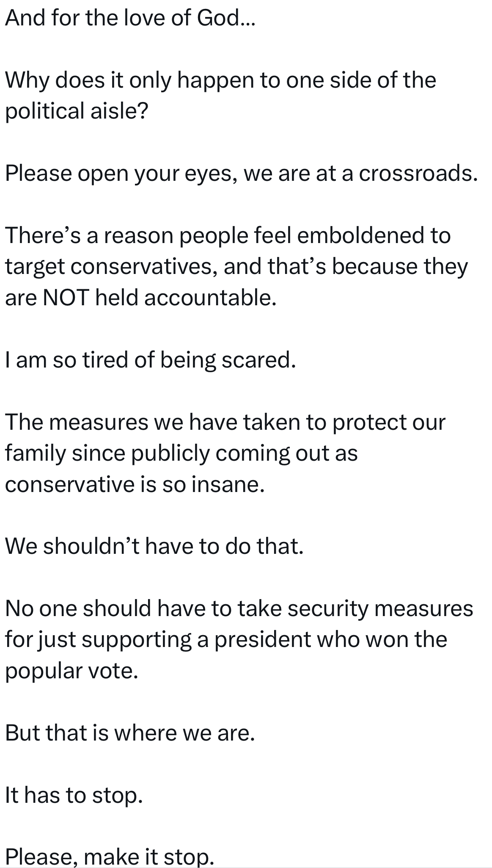Click the text "conservative is so insane."
This screenshot has width=492, height=868.
135,485
